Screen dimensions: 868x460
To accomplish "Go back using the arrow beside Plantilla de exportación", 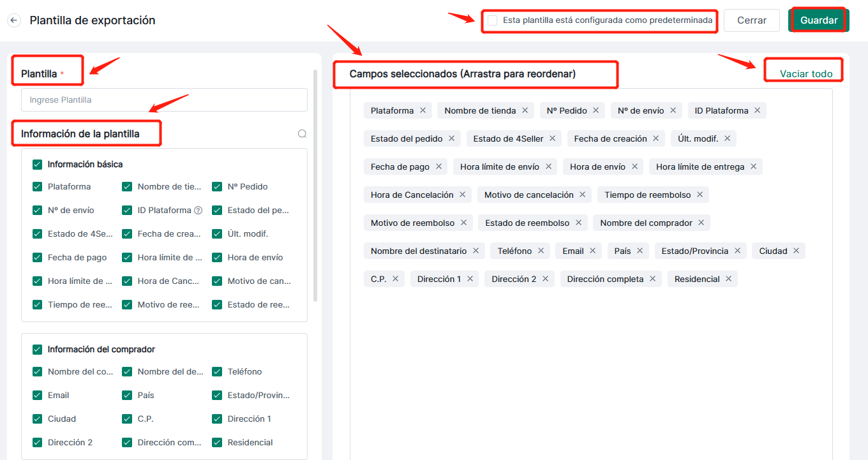I will click(x=14, y=20).
